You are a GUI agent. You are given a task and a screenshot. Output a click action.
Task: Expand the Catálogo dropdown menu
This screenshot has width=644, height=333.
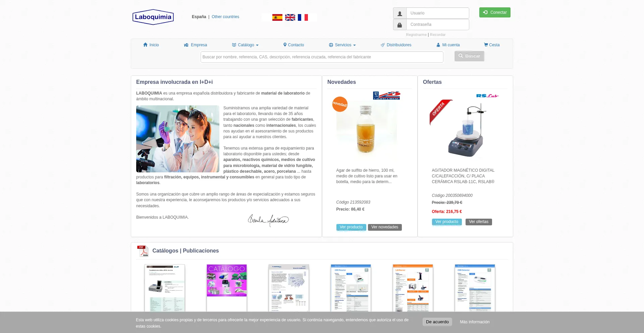[245, 45]
